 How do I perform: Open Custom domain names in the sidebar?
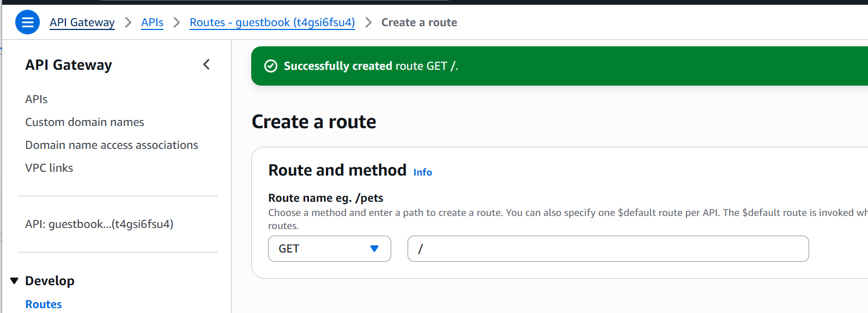(x=84, y=122)
